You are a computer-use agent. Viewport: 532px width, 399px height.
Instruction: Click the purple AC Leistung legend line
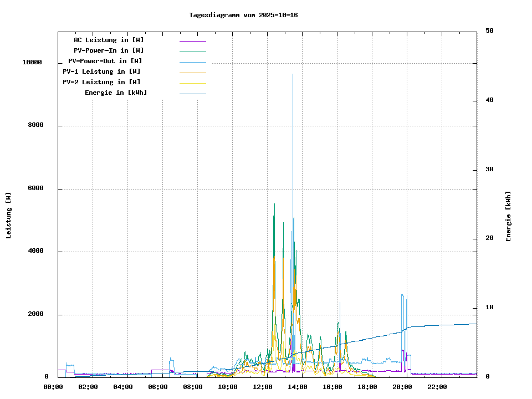192,41
